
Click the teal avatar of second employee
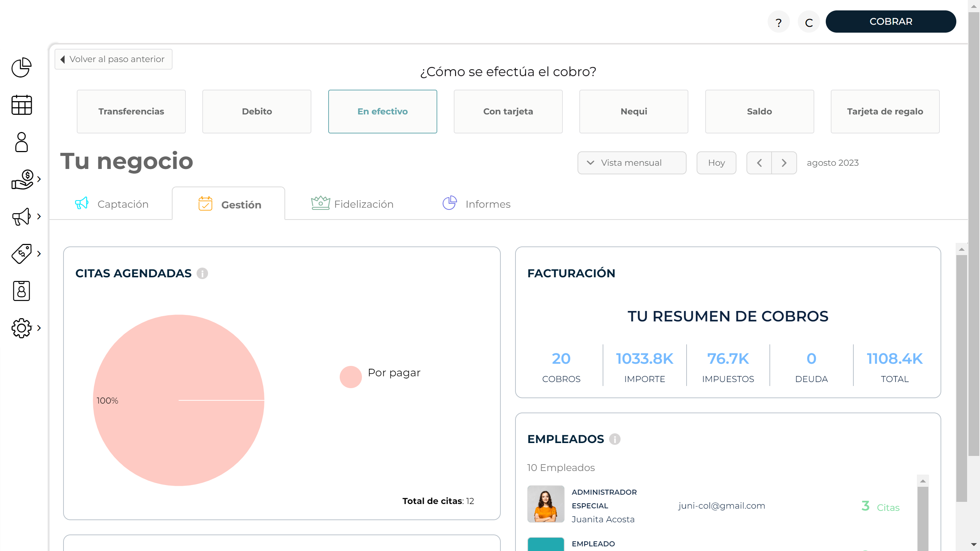[546, 544]
